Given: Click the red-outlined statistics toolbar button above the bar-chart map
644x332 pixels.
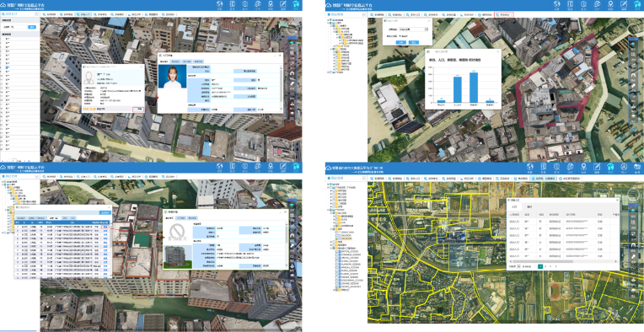Looking at the screenshot, I should [x=504, y=14].
